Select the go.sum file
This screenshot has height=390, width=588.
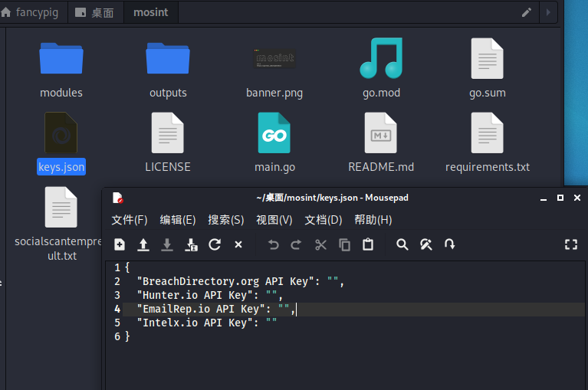[x=487, y=58]
